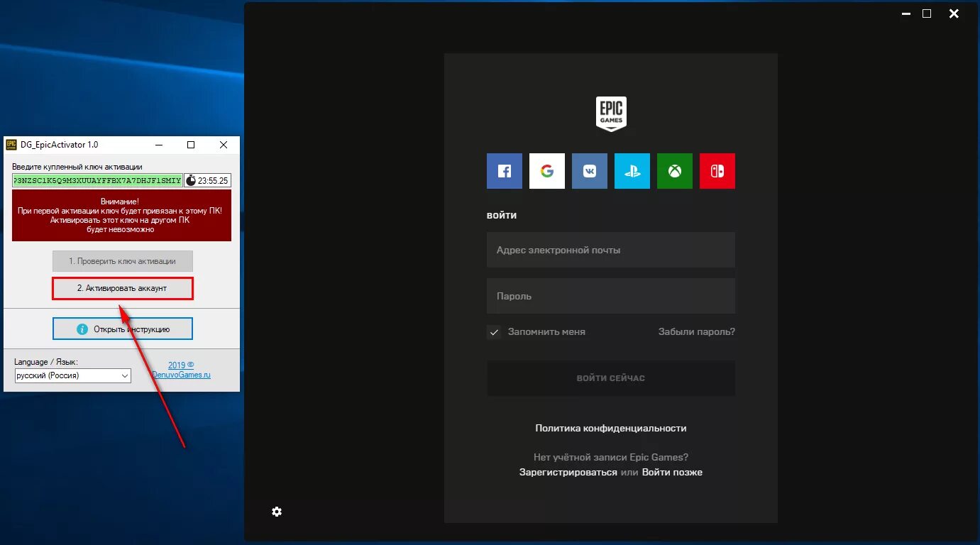Click the 23:55.25 timer value
The width and height of the screenshot is (980, 545).
pyautogui.click(x=214, y=181)
